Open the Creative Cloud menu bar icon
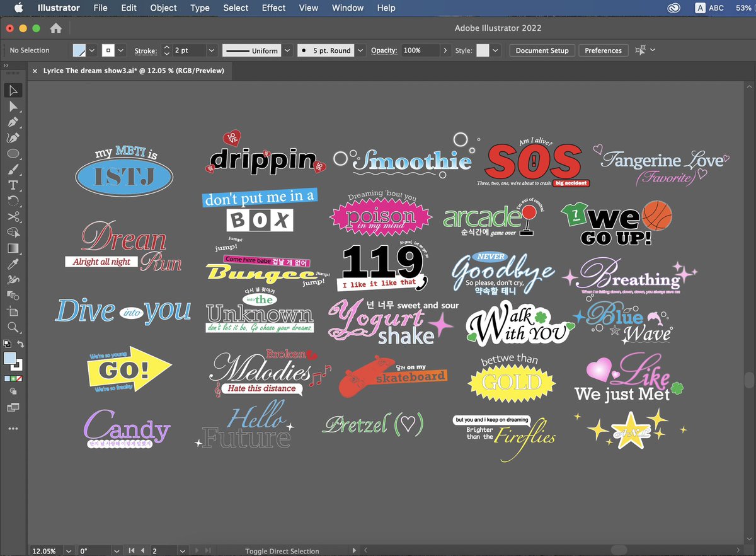Screen dimensions: 756x556 pos(675,8)
